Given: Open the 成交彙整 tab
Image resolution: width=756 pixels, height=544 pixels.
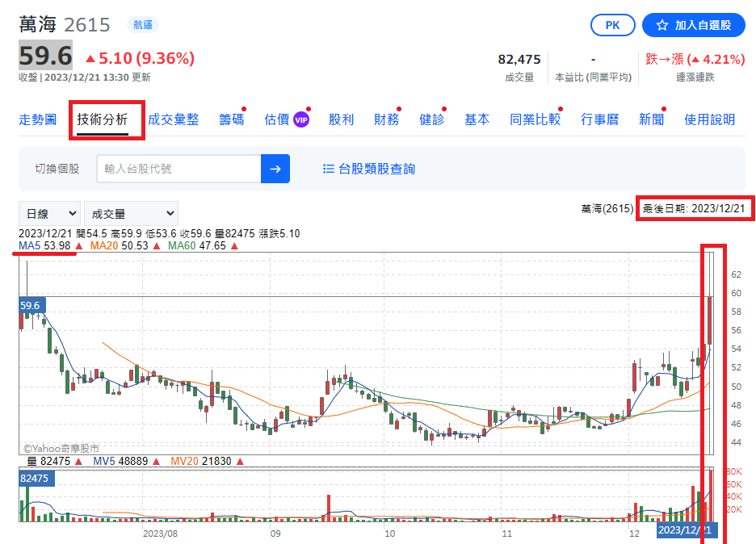Looking at the screenshot, I should pyautogui.click(x=173, y=119).
